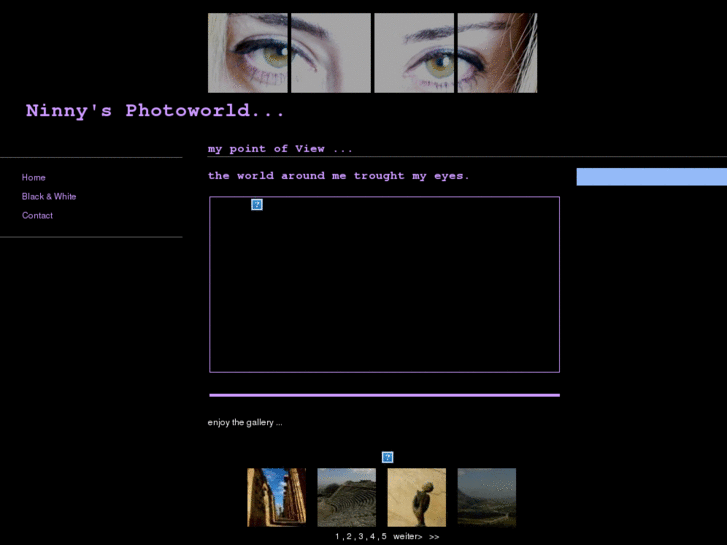Screen dimensions: 727x545
Task: Go to gallery page 3
Action: tap(361, 536)
